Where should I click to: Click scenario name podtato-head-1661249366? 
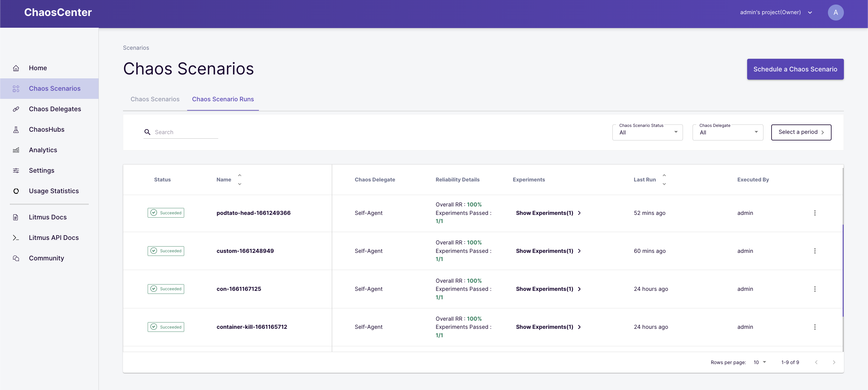tap(253, 213)
